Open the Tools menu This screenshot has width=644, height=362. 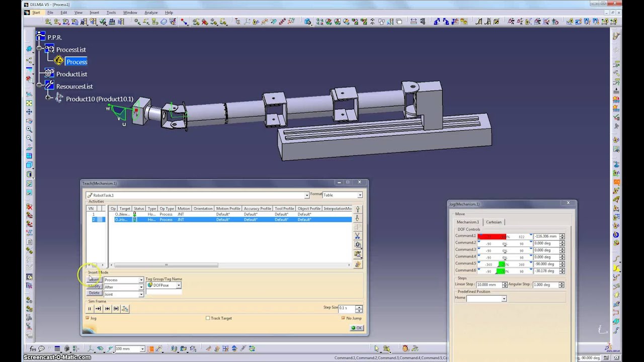click(111, 13)
